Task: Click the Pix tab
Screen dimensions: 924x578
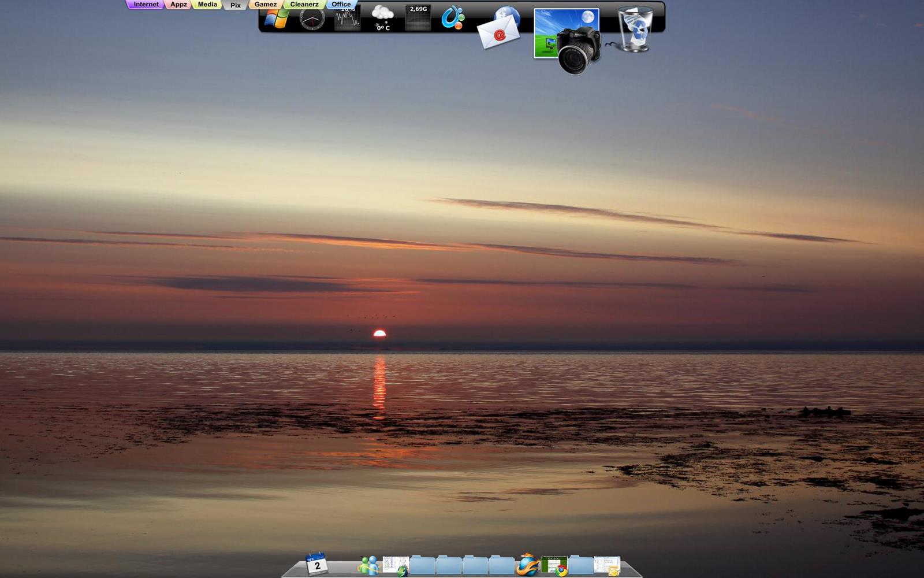Action: pos(236,5)
